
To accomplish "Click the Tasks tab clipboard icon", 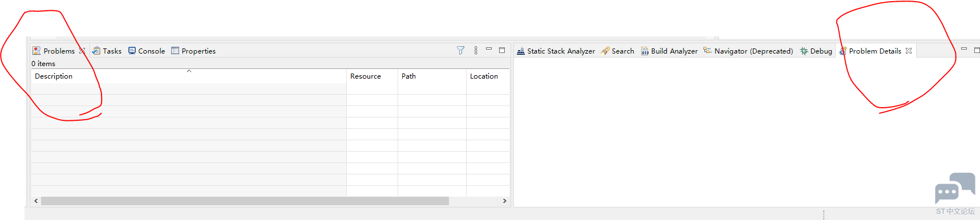I will (96, 51).
